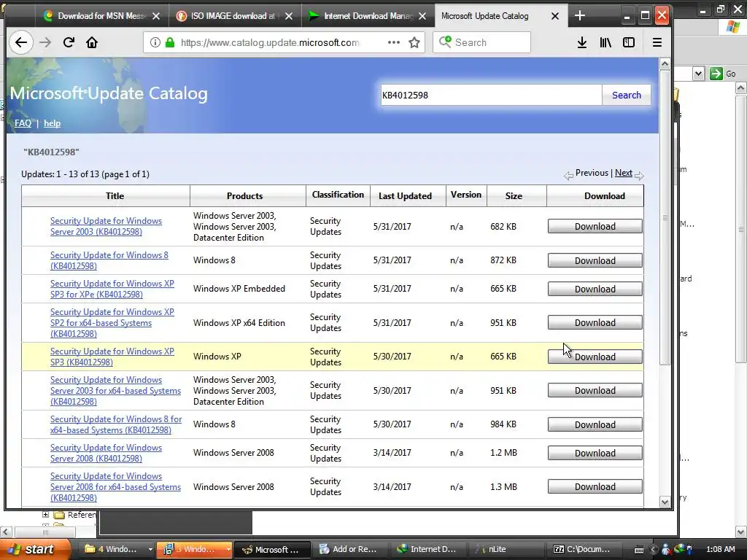Click the address bar URL field

(270, 42)
